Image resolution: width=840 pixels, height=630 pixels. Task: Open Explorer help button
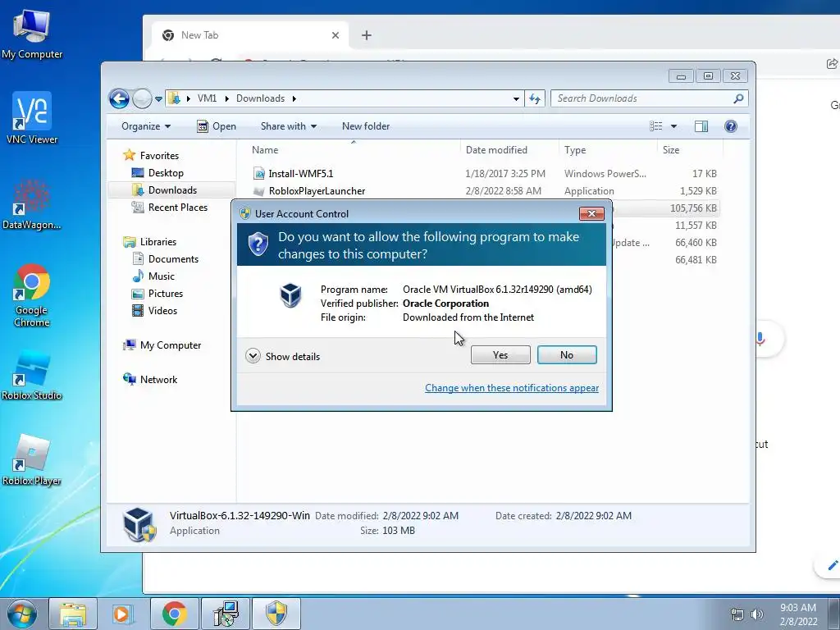730,126
